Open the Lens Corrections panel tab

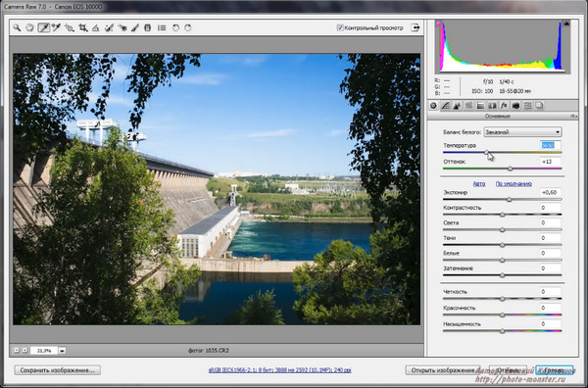(x=492, y=106)
